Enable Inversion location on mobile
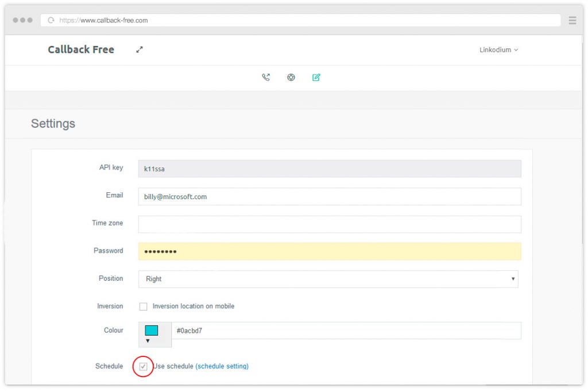Viewport: 588px width, 392px height. 143,306
